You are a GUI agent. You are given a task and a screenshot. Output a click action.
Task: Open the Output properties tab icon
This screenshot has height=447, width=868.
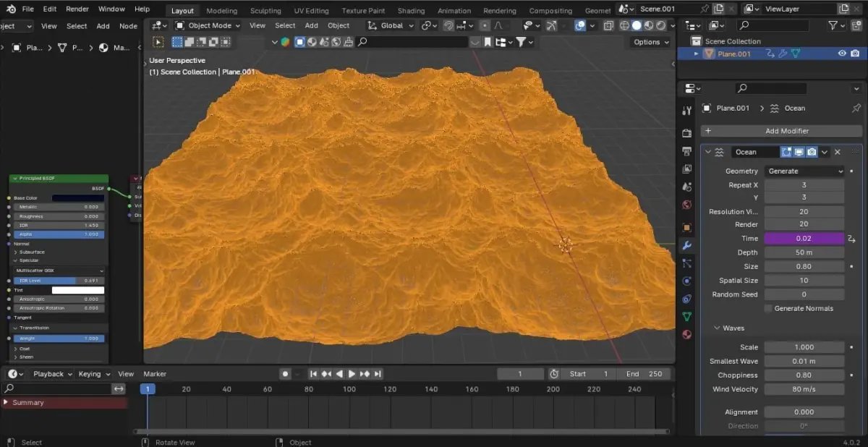point(687,151)
